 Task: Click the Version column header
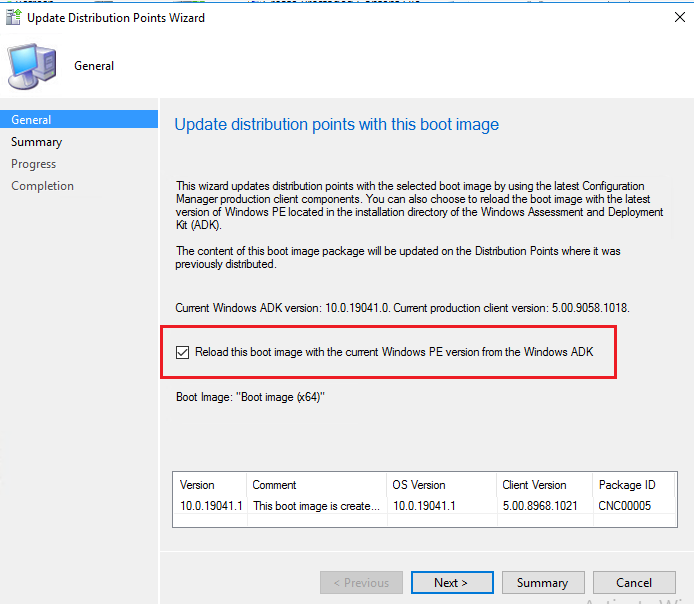tap(210, 485)
